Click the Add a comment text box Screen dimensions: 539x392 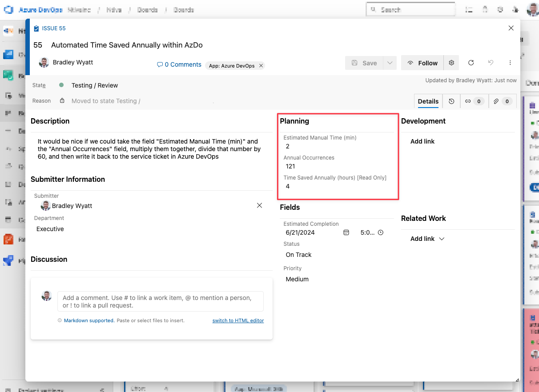[x=161, y=301]
